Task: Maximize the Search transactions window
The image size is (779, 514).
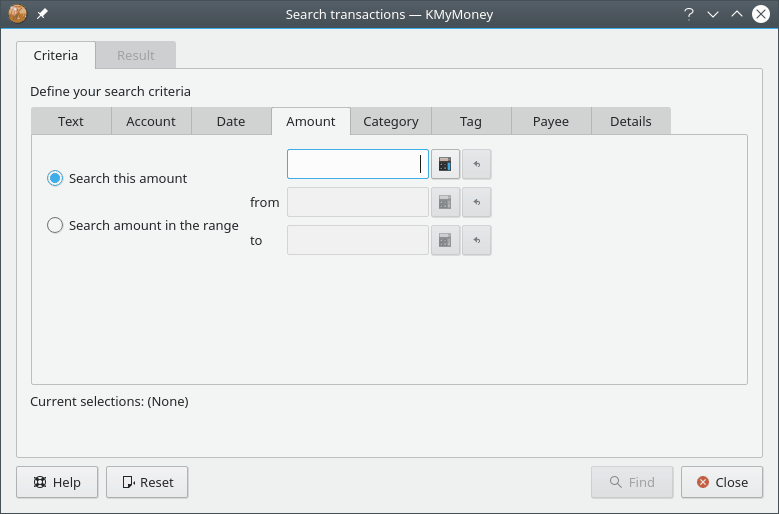Action: coord(737,14)
